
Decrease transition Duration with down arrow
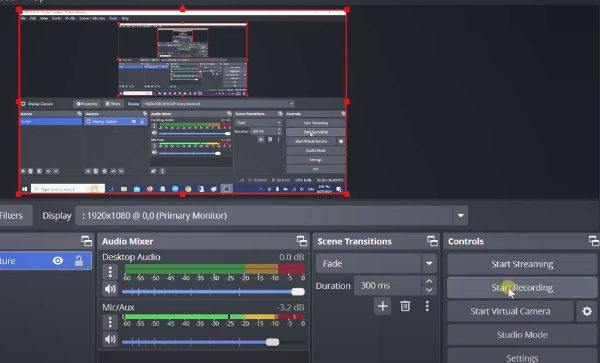[429, 290]
